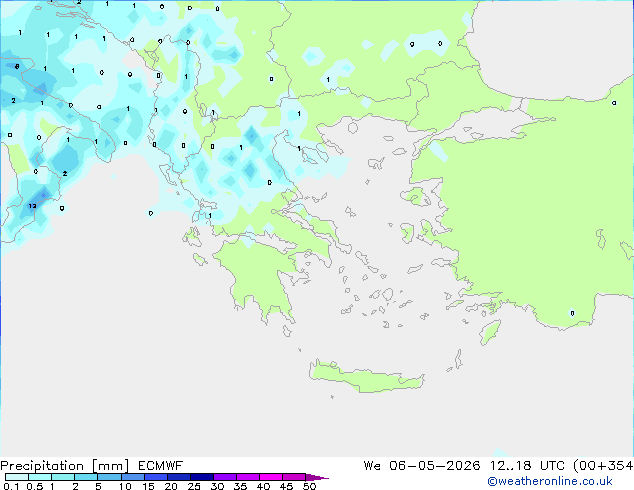634x490 pixels.
Task: Click the '45' legend scale label
Action: pyautogui.click(x=286, y=486)
